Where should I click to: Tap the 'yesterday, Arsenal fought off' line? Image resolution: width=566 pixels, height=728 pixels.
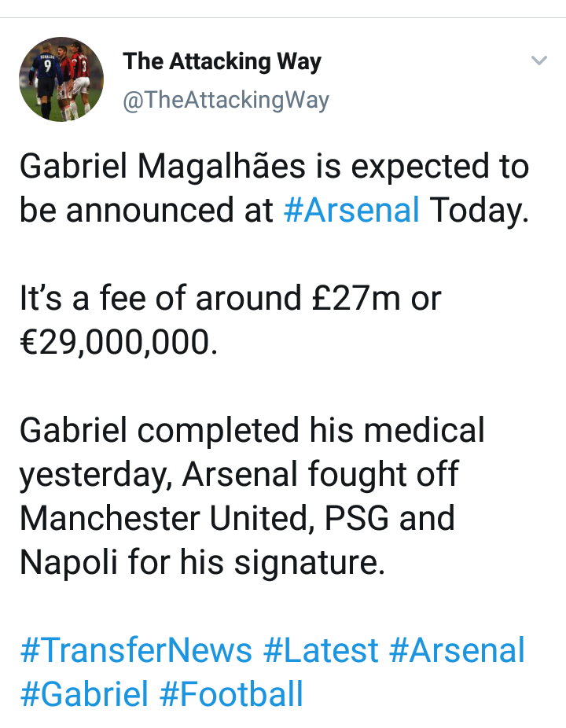pyautogui.click(x=238, y=475)
